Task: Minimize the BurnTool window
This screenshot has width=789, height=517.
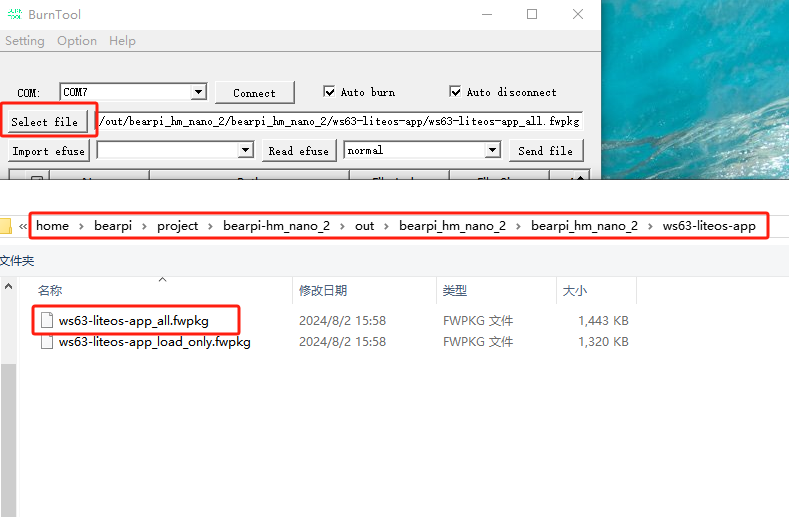Action: click(x=486, y=14)
